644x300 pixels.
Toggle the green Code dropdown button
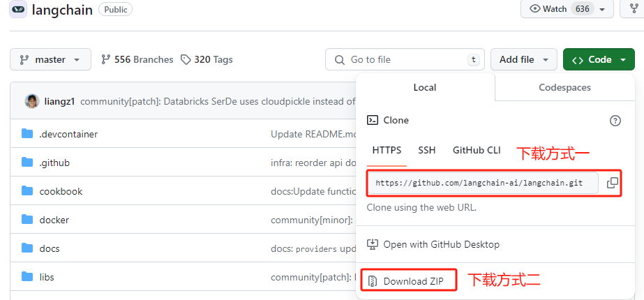click(x=599, y=60)
